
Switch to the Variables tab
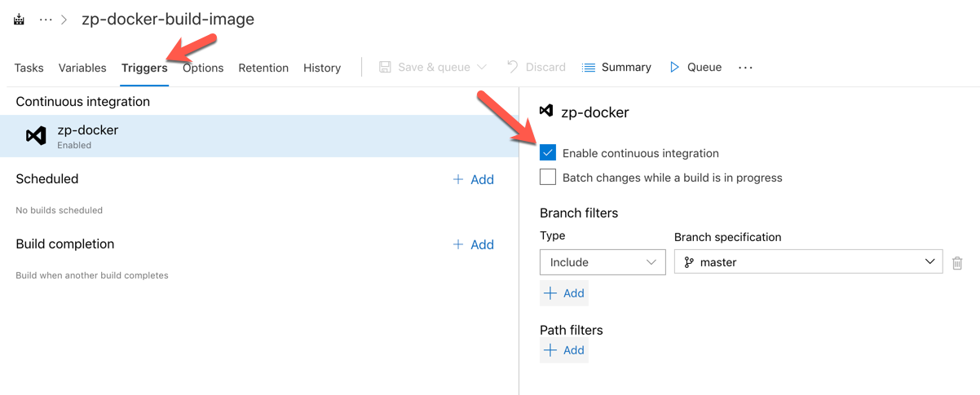pos(82,68)
